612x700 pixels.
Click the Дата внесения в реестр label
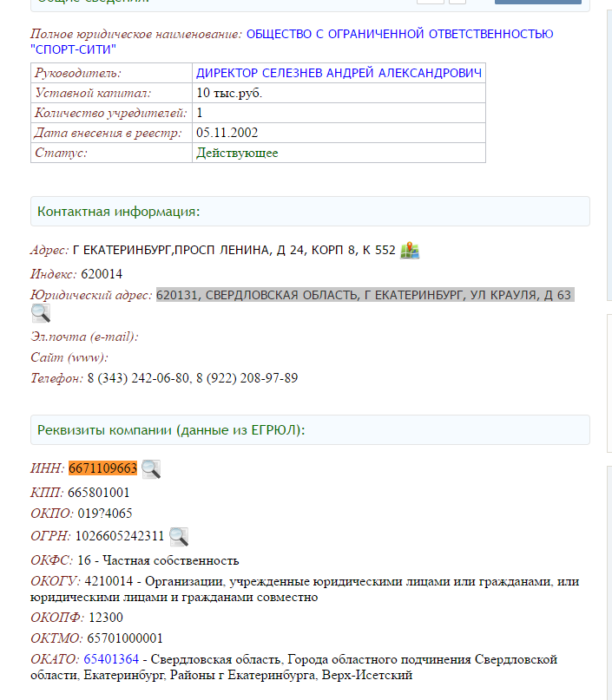[x=109, y=133]
